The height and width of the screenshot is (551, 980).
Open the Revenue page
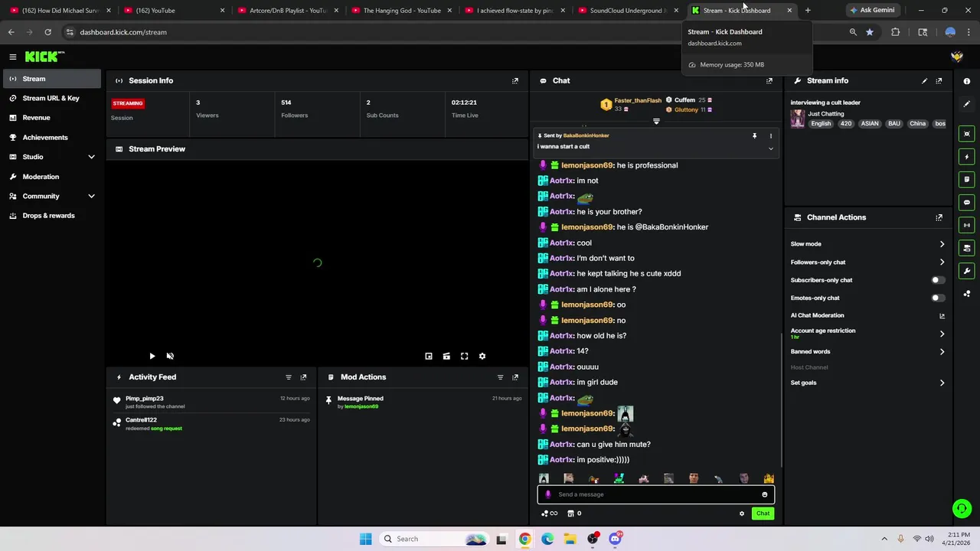pos(51,118)
